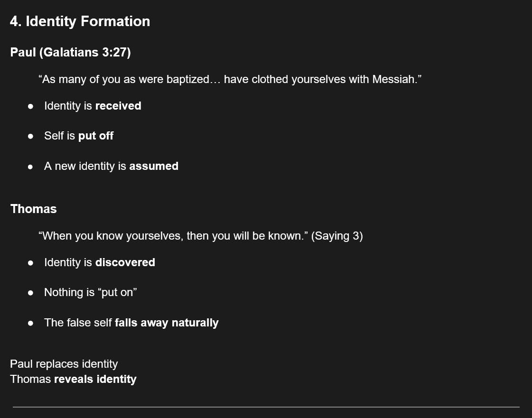This screenshot has width=532, height=418.
Task: Click the Galatians quote about being baptized
Action: (x=230, y=79)
